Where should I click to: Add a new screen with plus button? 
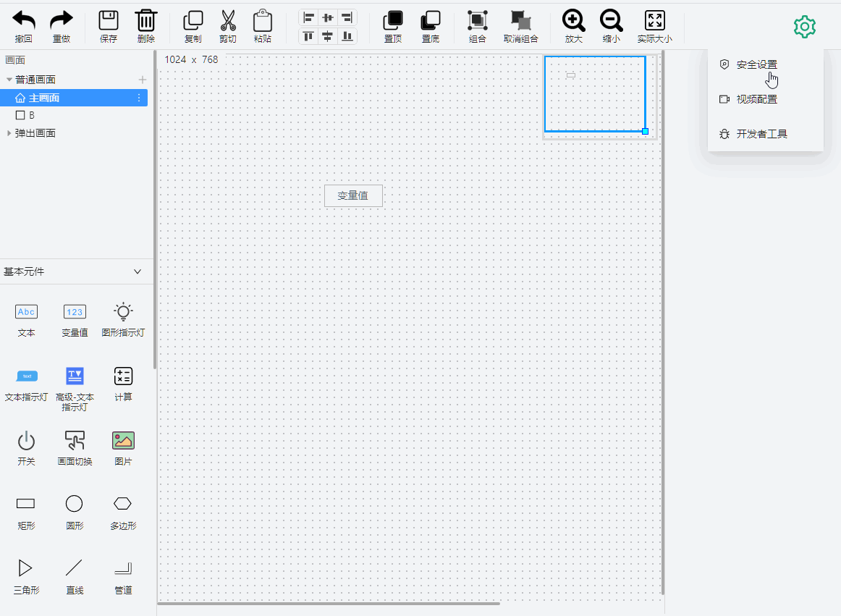click(x=143, y=80)
